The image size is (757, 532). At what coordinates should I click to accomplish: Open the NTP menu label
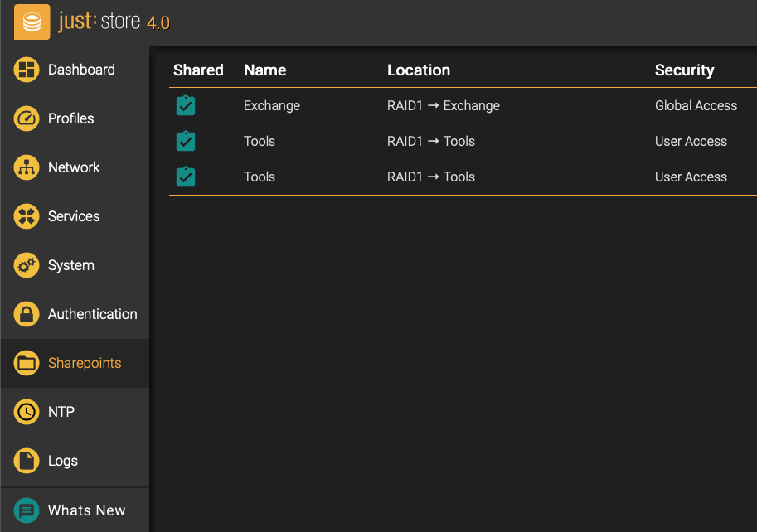tap(61, 412)
